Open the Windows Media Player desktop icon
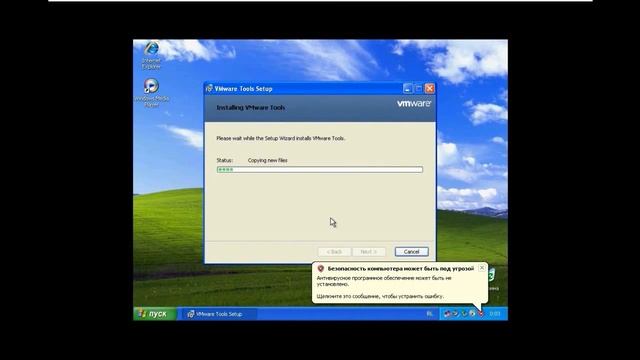The height and width of the screenshot is (360, 640). [x=151, y=87]
